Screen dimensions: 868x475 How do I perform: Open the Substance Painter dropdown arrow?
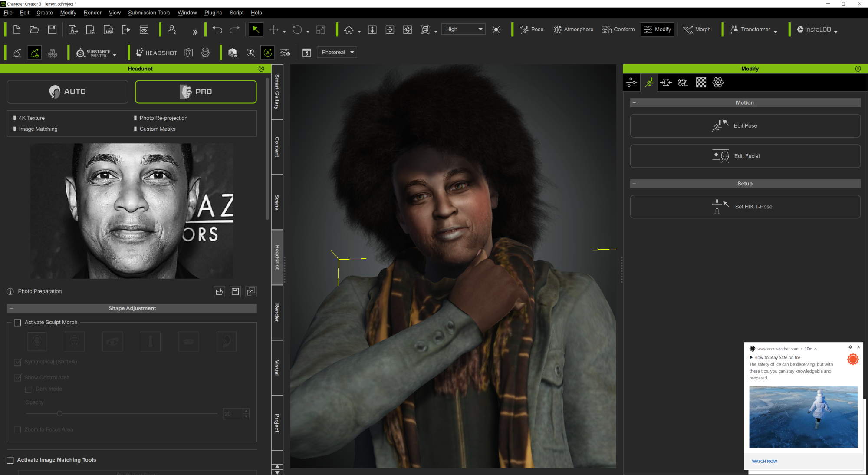[115, 55]
